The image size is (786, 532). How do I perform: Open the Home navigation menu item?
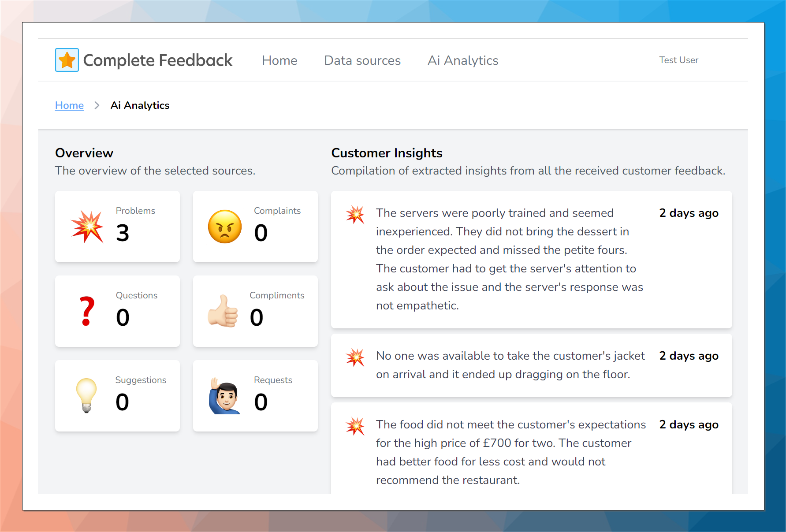(279, 60)
